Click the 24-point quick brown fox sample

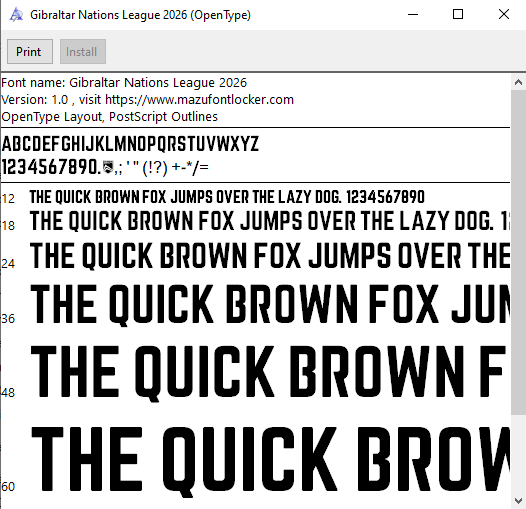pos(270,256)
